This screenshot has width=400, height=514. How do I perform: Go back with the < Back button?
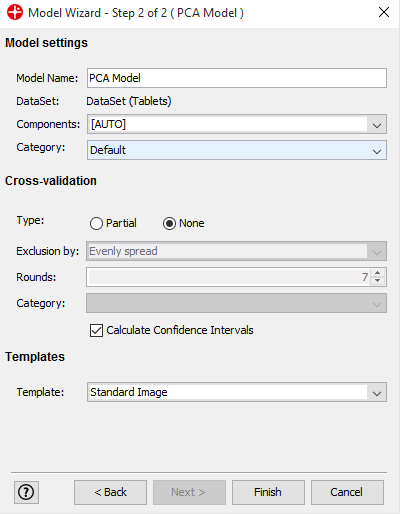tap(110, 492)
